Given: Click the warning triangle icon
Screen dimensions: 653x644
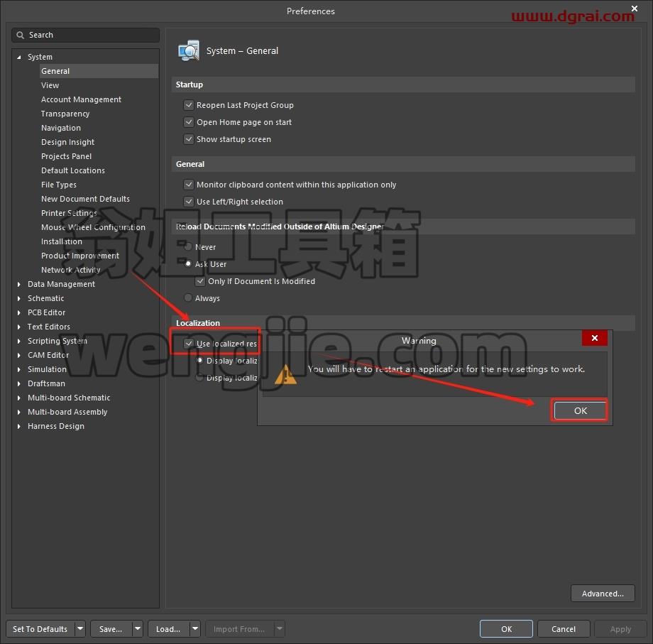Looking at the screenshot, I should tap(285, 374).
